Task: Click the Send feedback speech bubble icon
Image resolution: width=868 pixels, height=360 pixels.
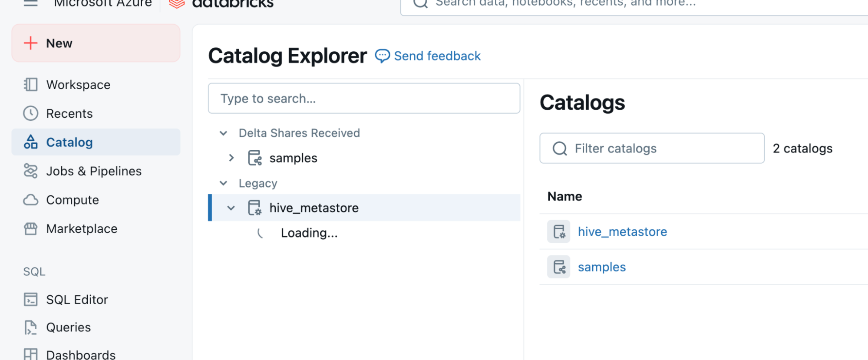Action: [382, 56]
